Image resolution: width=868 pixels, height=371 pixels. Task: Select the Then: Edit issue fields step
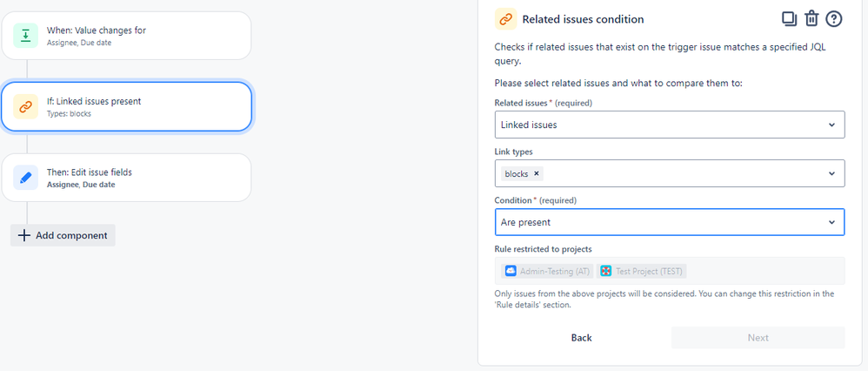pyautogui.click(x=126, y=178)
